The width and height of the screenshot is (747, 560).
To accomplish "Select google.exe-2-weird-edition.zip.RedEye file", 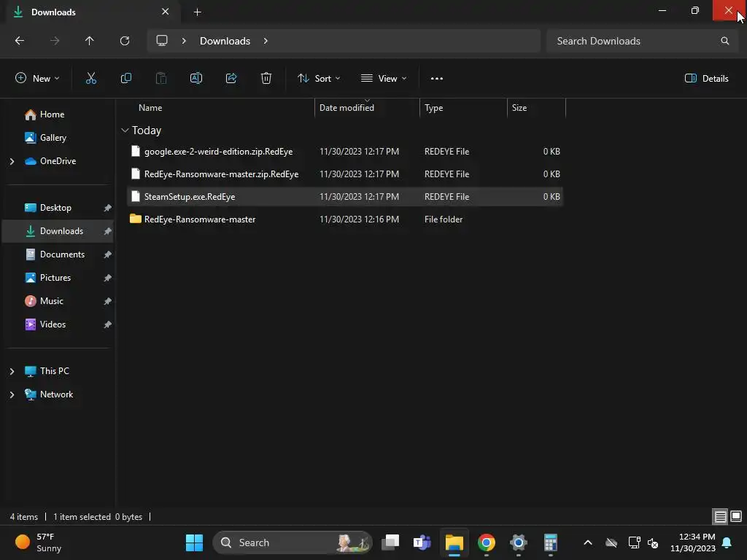I will [x=345, y=152].
